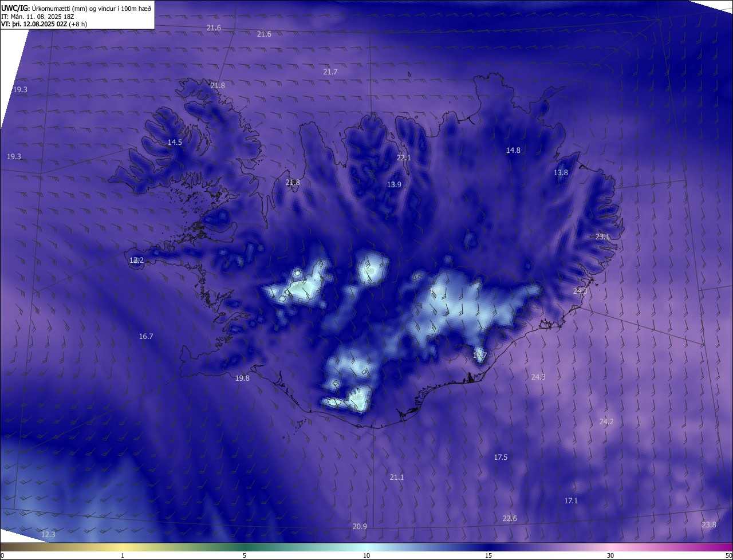Screen dimensions: 733x560
Task: Click the 23.8 value label
Action: tap(708, 525)
